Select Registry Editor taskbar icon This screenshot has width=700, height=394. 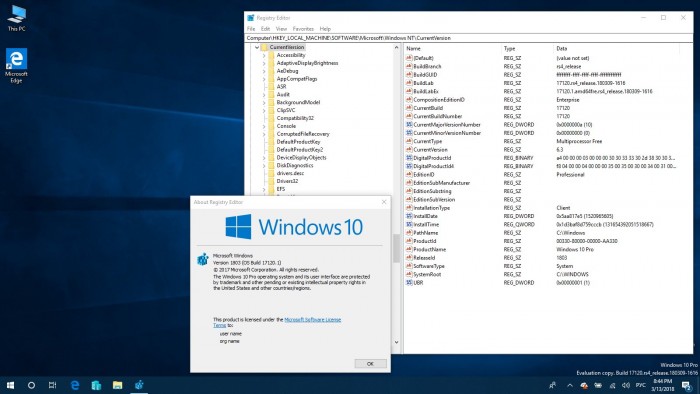tap(139, 385)
